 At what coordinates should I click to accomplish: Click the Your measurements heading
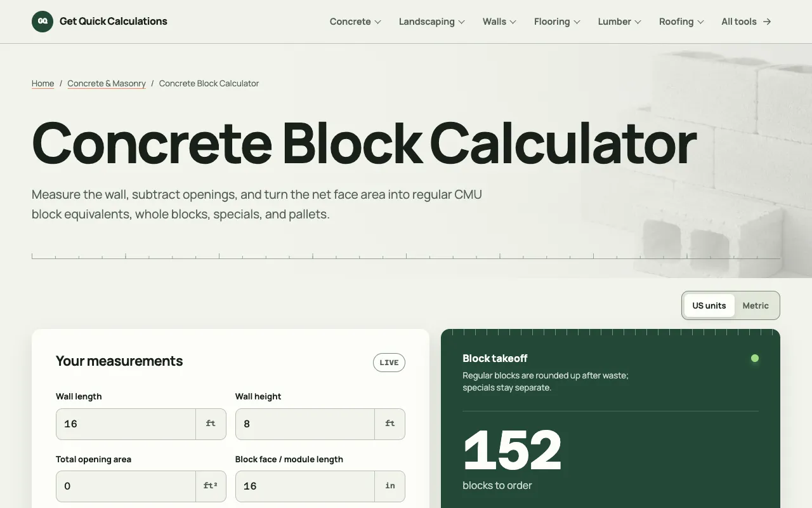click(119, 361)
